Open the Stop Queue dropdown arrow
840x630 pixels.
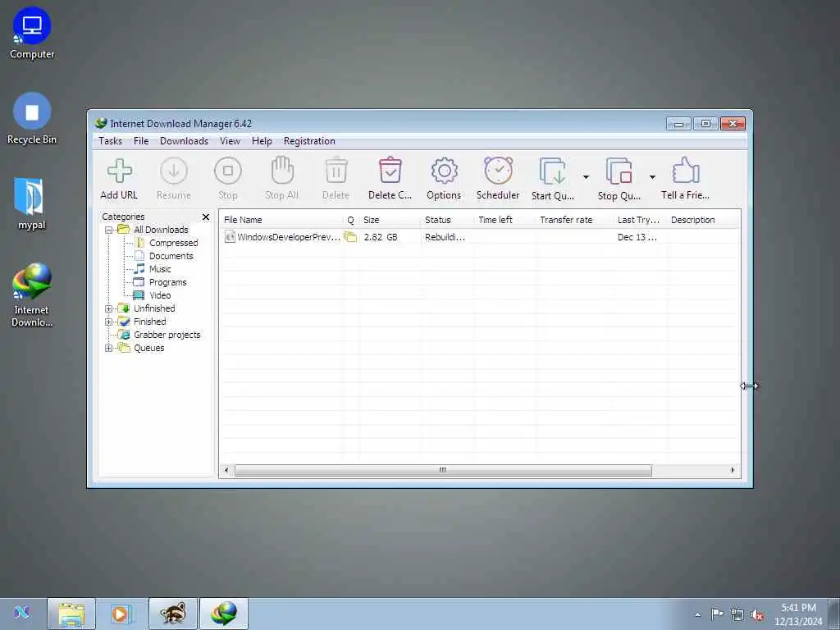[x=652, y=177]
